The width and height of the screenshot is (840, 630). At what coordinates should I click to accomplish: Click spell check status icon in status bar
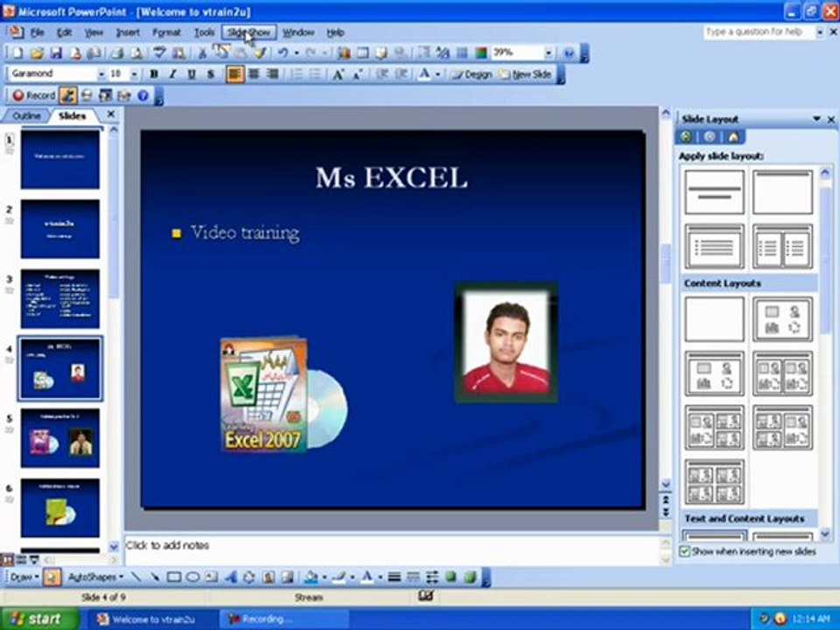point(426,596)
